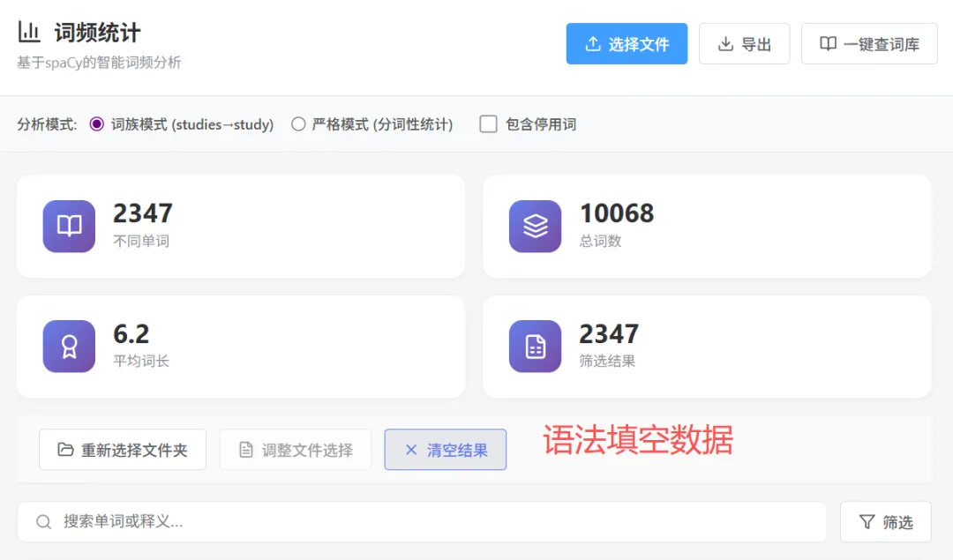Select the 词族模式 radio button
The height and width of the screenshot is (560, 953).
(96, 124)
